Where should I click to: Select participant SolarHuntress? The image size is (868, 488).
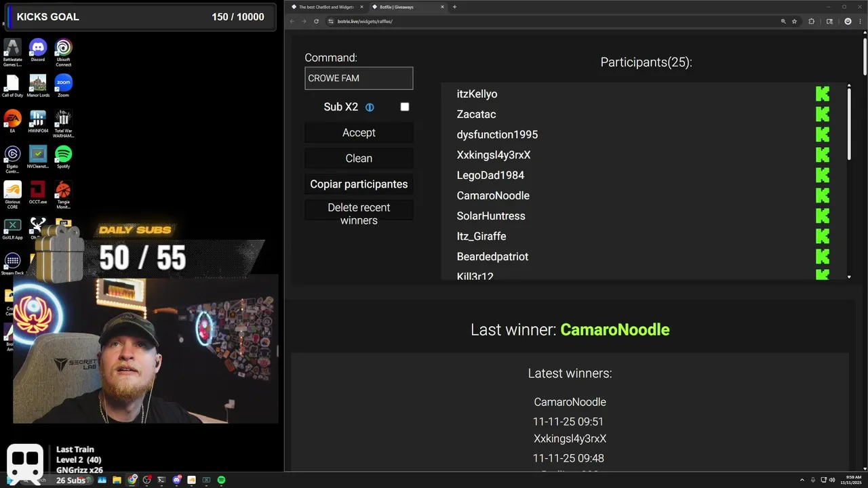tap(491, 216)
